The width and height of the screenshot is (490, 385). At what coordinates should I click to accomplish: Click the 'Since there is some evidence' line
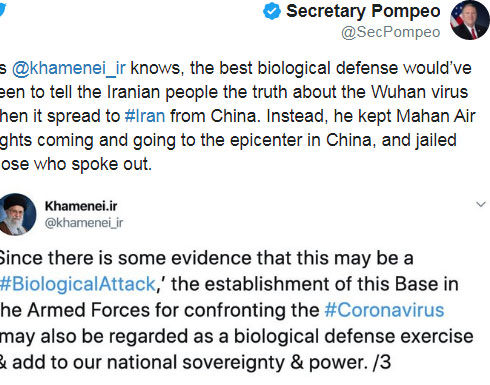(x=207, y=258)
